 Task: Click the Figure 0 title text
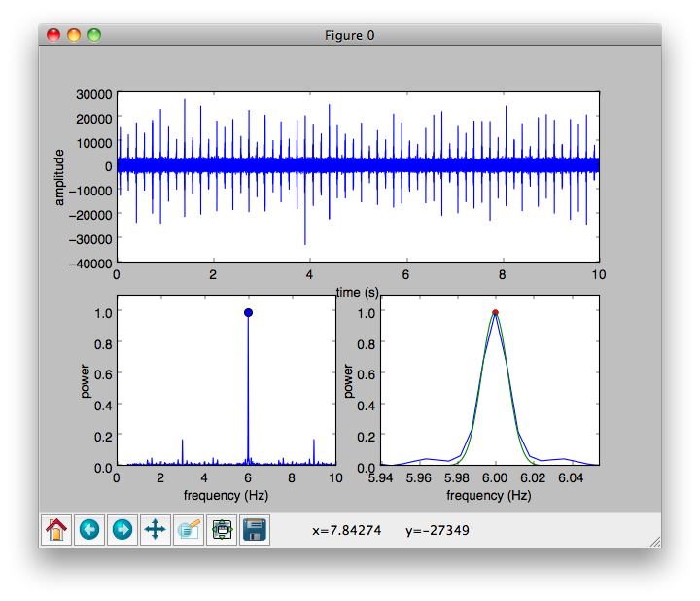(x=350, y=35)
